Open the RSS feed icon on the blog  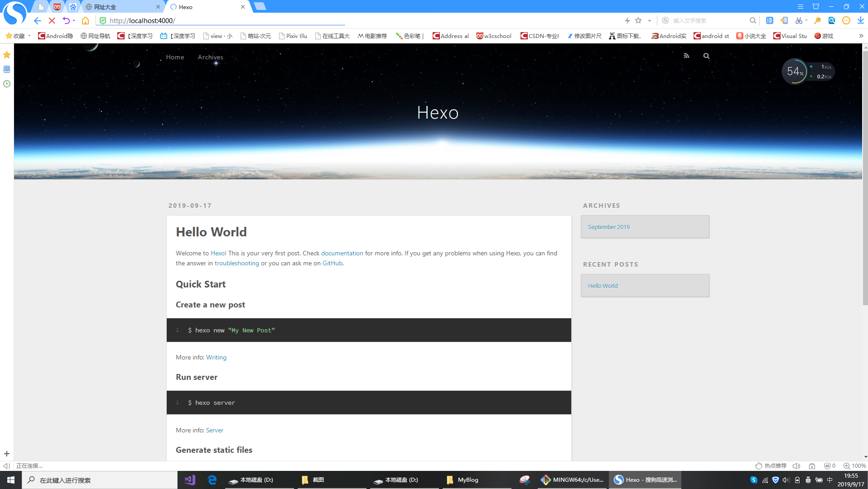(x=686, y=56)
